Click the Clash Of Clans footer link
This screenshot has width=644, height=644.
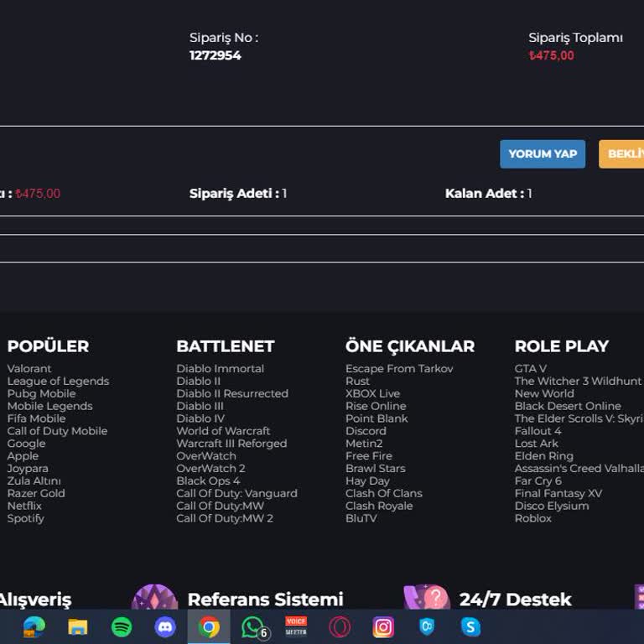(383, 494)
